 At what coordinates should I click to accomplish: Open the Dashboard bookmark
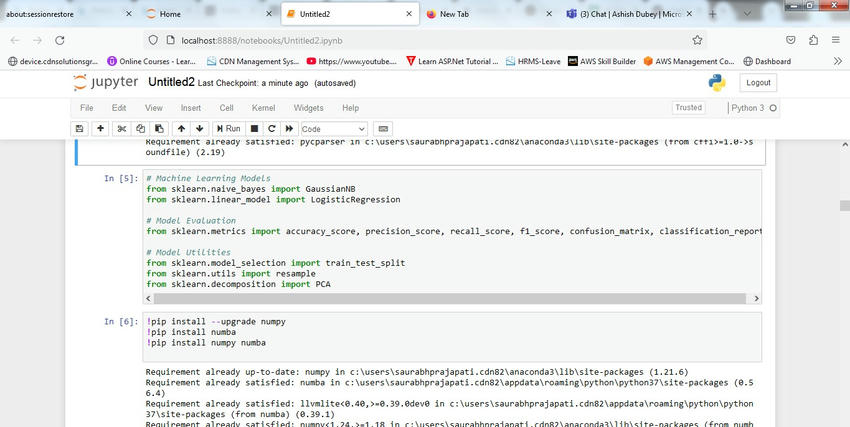pos(767,61)
